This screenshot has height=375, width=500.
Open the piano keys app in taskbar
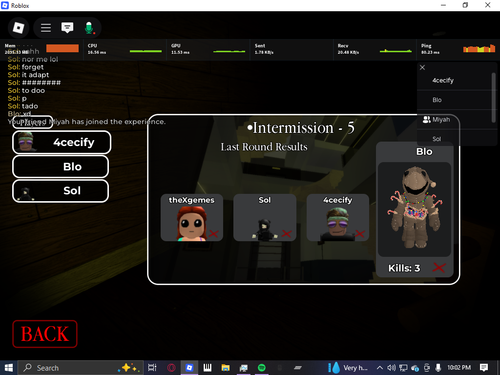[x=207, y=368]
